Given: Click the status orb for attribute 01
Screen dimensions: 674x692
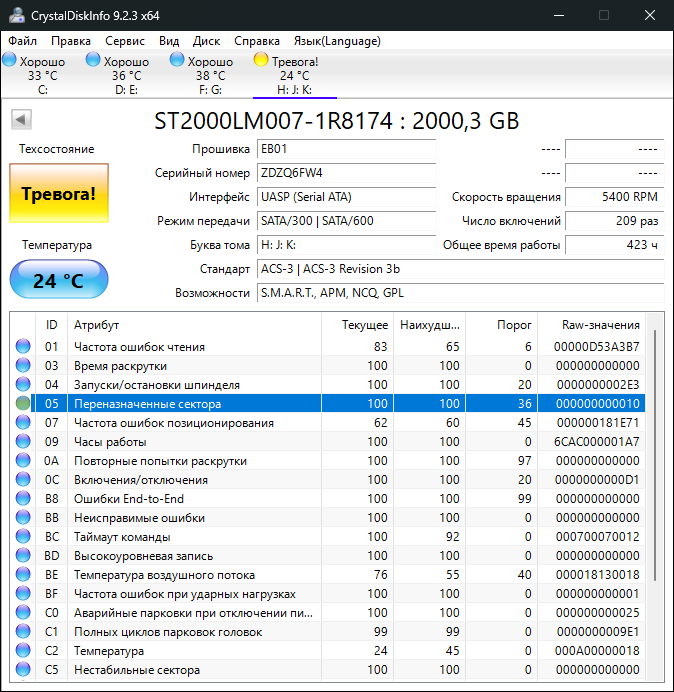Looking at the screenshot, I should point(23,347).
